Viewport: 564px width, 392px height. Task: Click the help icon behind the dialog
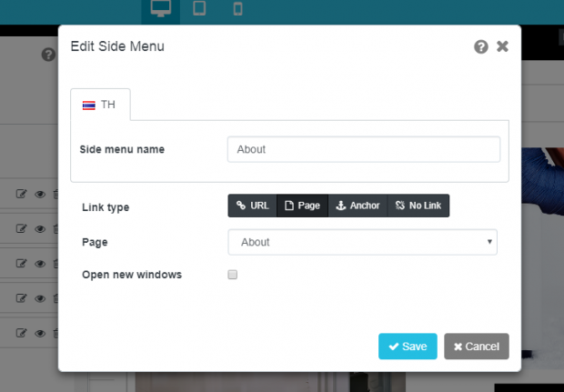click(48, 55)
